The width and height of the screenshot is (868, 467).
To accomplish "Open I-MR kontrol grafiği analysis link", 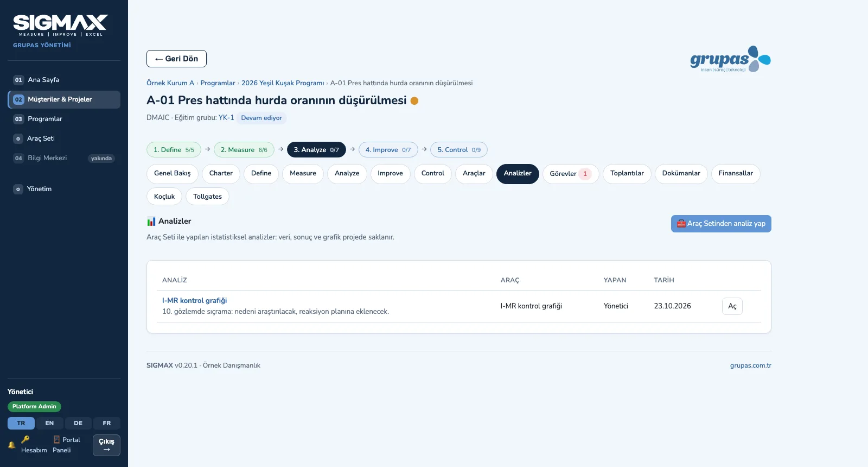I will (x=194, y=301).
